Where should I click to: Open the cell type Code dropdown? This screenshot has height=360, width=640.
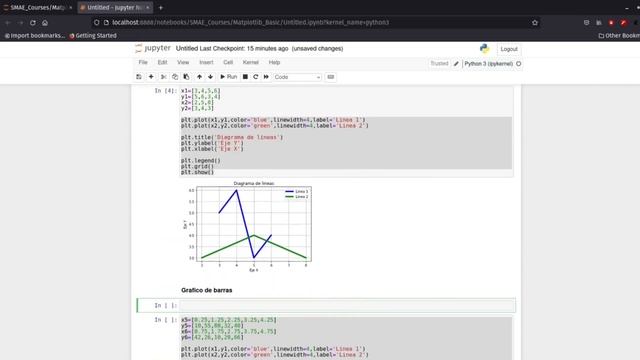point(297,77)
